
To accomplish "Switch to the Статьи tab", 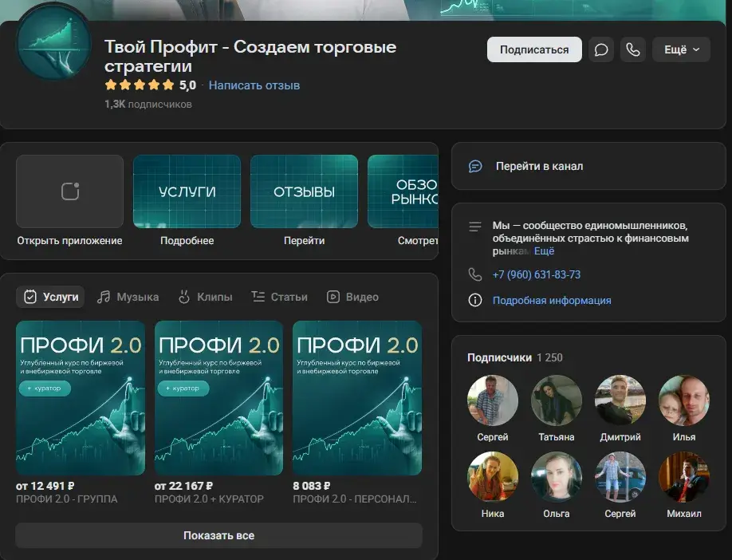I will coord(279,297).
